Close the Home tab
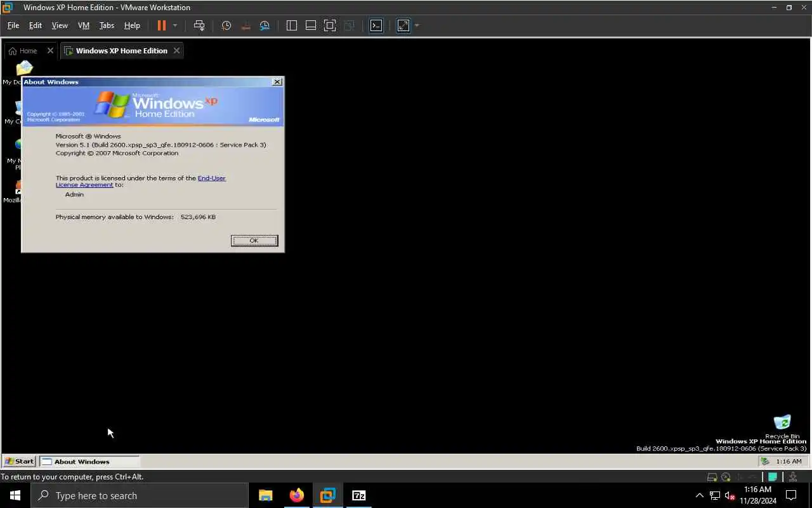The image size is (812, 508). [50, 51]
